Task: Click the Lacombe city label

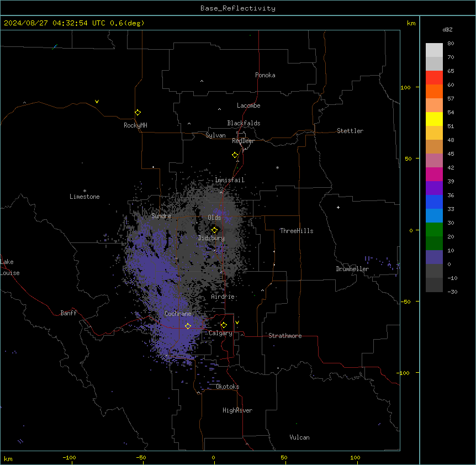Action: tap(248, 105)
